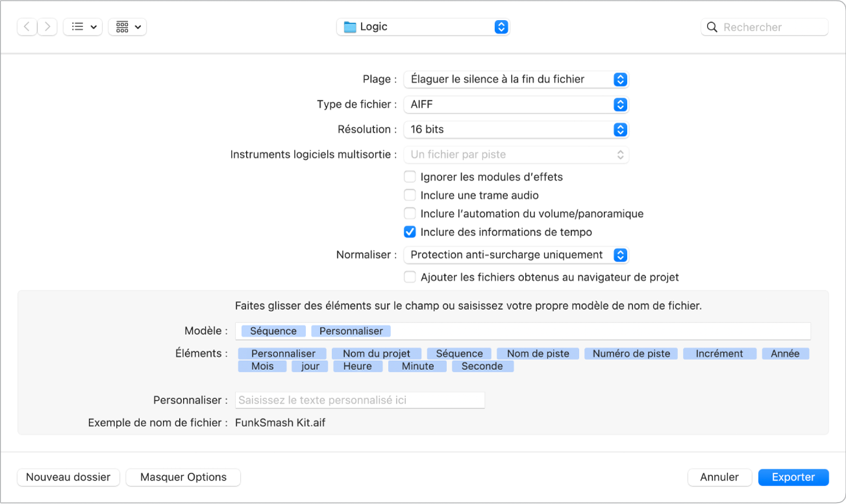Viewport: 846px width, 504px height.
Task: Click the Nouveau dossier button
Action: coord(68,477)
